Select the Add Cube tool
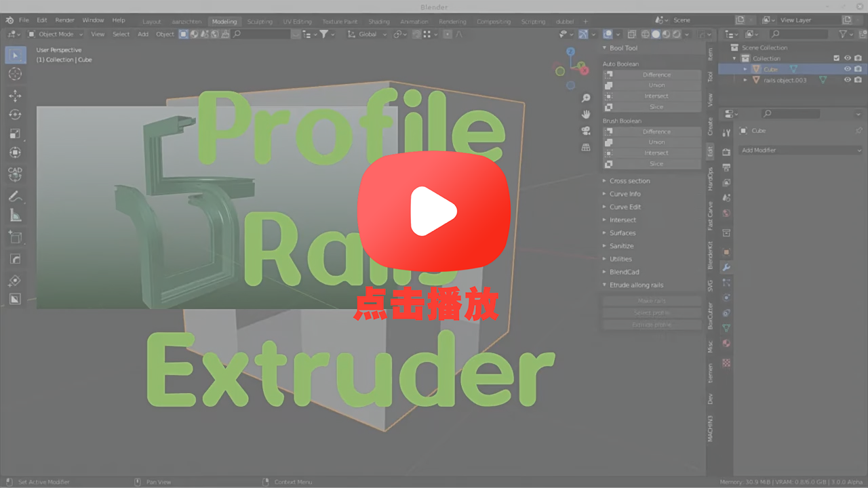 tap(15, 237)
